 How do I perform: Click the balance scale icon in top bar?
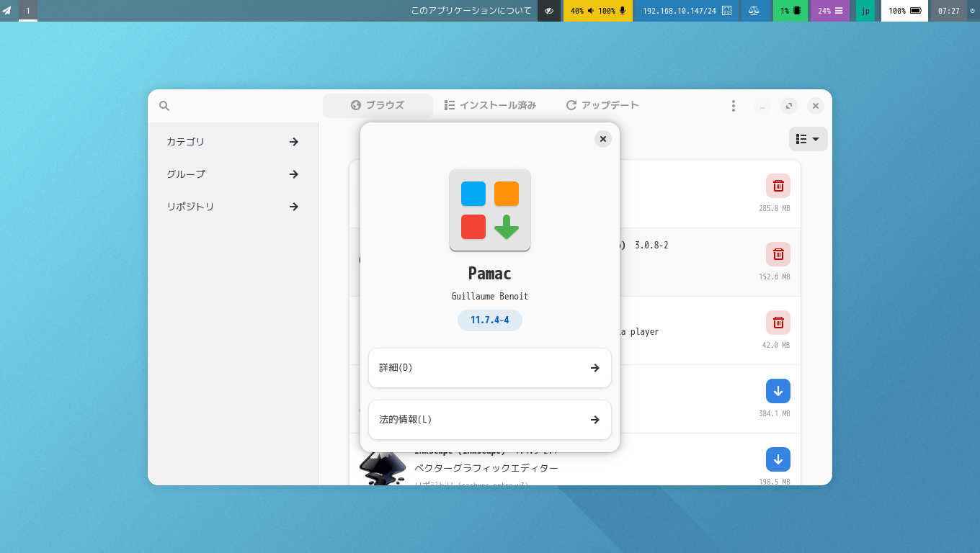[x=754, y=11]
